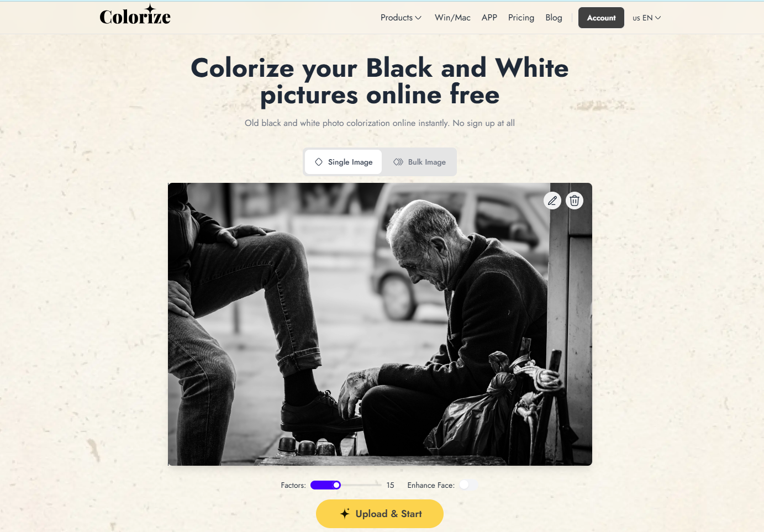Click the chevron next to Products
Image resolution: width=764 pixels, height=532 pixels.
tap(418, 18)
